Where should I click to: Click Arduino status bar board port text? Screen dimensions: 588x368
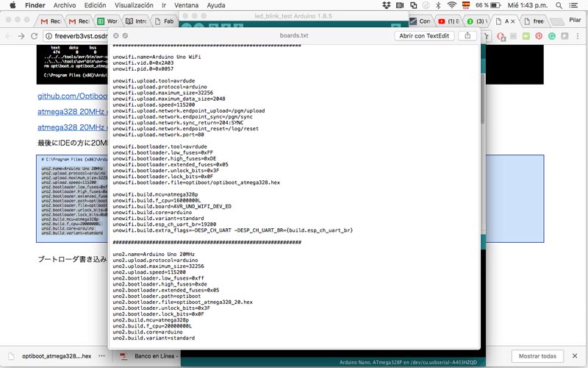[x=408, y=362]
